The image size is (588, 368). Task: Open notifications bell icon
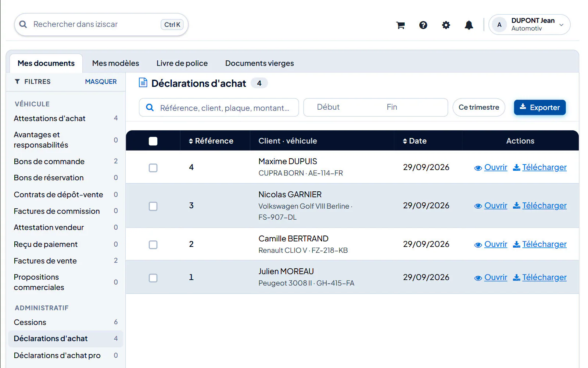pyautogui.click(x=469, y=25)
